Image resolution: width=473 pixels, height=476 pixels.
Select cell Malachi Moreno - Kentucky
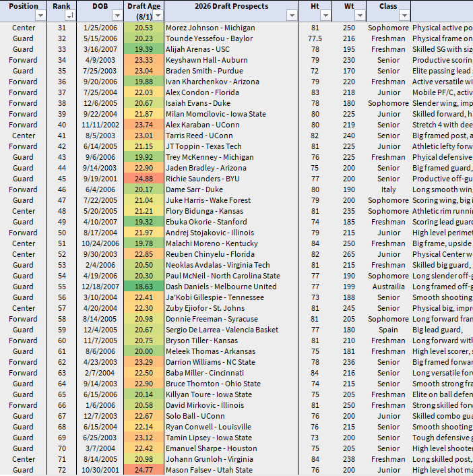point(231,243)
